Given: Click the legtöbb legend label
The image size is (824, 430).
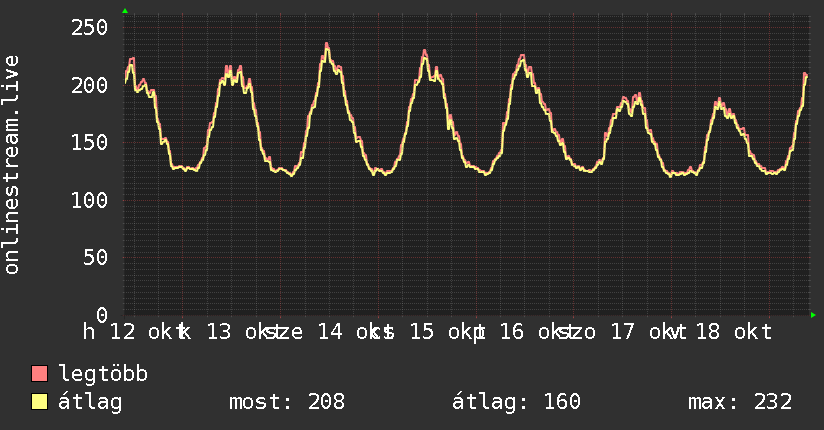Looking at the screenshot, I should coord(103,374).
